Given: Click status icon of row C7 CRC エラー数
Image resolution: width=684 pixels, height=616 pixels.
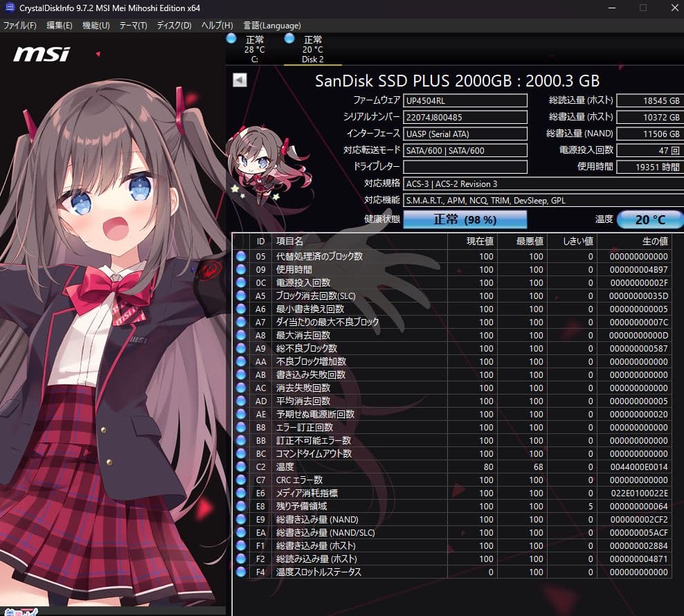Looking at the screenshot, I should [241, 480].
